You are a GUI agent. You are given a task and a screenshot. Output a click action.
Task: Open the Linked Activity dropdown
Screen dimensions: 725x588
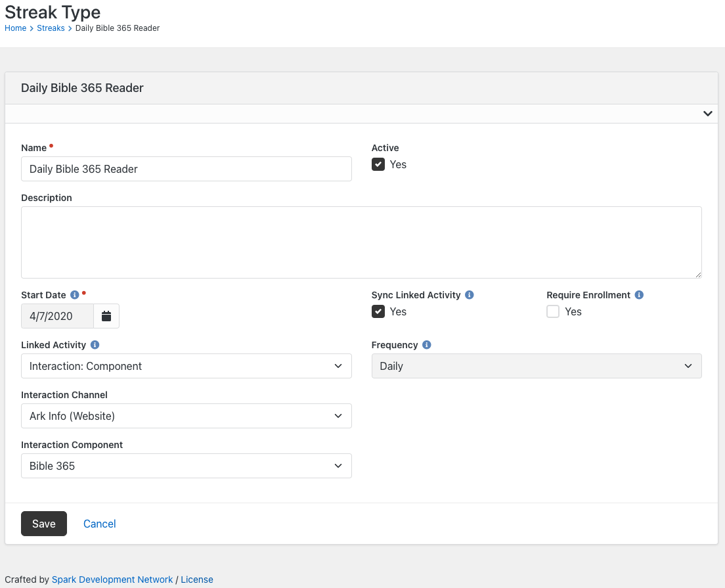187,366
